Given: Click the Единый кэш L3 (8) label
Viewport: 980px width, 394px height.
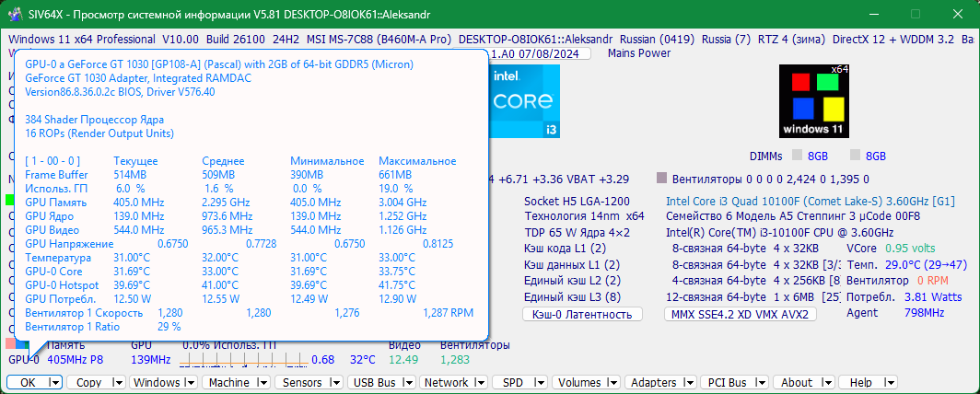Looking at the screenshot, I should 574,296.
